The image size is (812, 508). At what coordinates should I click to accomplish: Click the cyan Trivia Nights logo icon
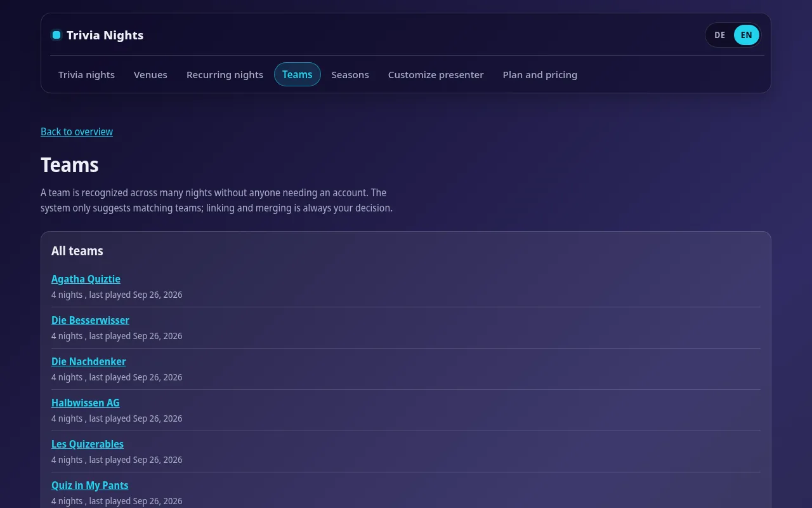click(56, 35)
